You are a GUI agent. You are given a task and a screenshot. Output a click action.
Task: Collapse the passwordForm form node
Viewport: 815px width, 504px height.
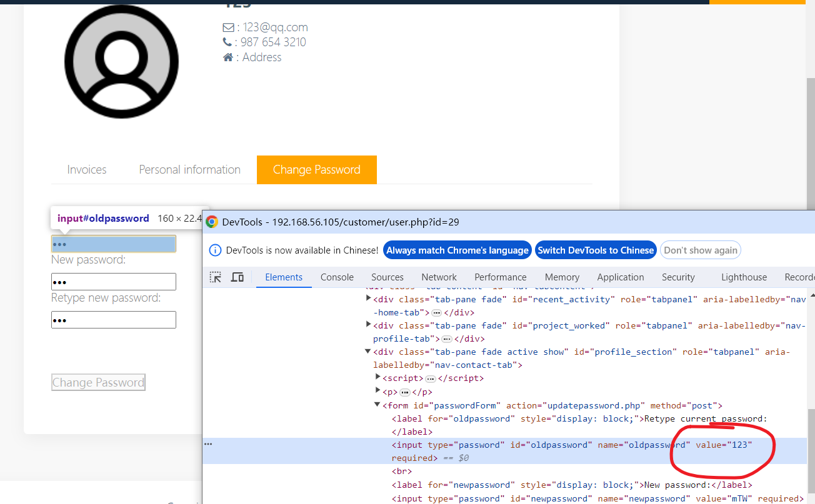(x=377, y=405)
